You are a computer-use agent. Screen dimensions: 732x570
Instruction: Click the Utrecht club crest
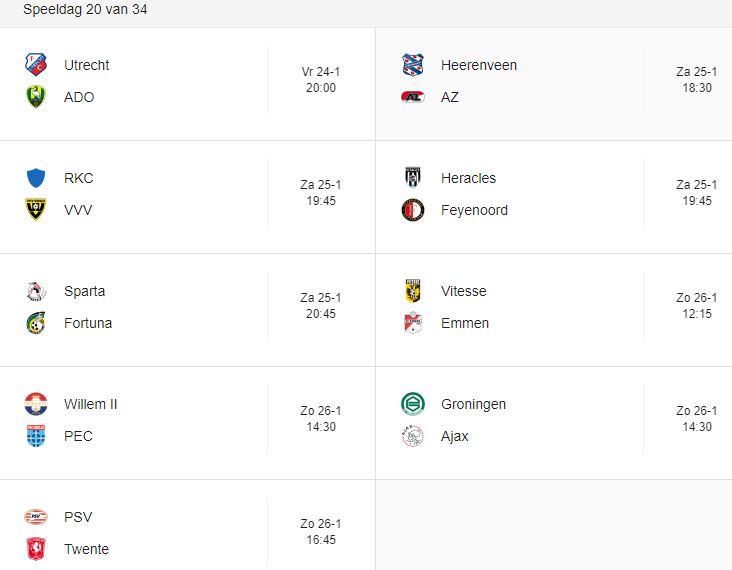36,64
